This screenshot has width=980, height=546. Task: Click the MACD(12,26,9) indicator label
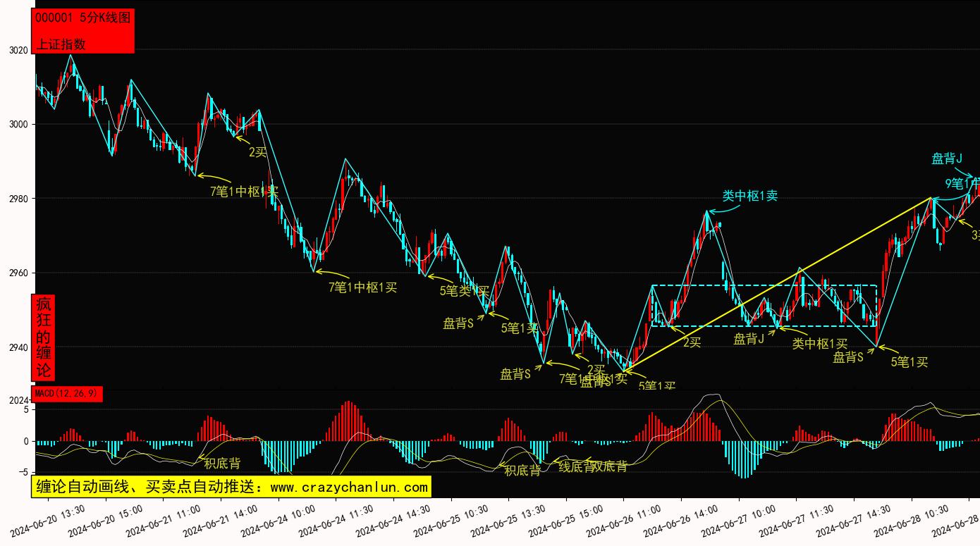67,394
